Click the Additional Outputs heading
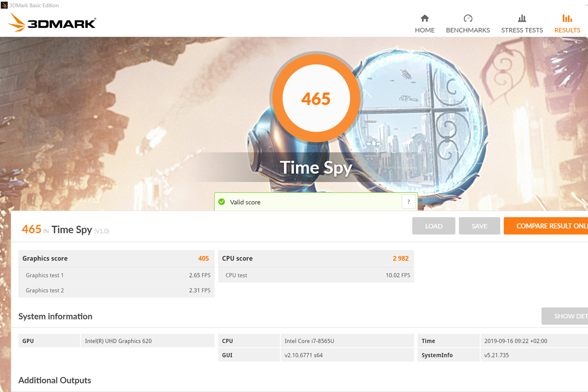The width and height of the screenshot is (588, 392). 55,380
